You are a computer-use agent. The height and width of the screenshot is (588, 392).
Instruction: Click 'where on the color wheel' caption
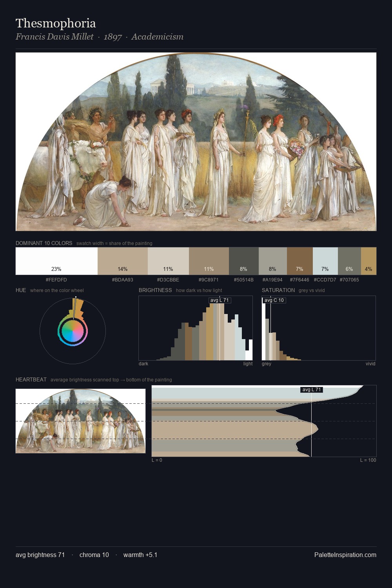(57, 290)
